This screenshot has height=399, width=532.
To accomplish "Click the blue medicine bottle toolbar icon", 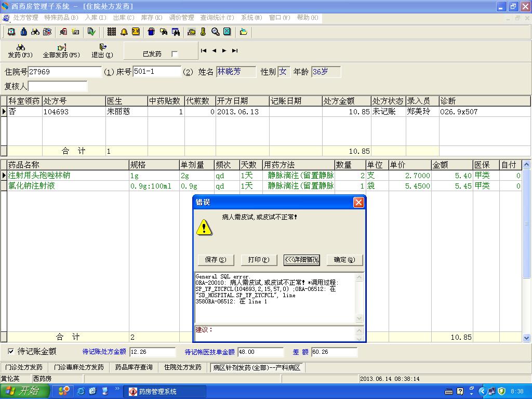I will pyautogui.click(x=23, y=32).
